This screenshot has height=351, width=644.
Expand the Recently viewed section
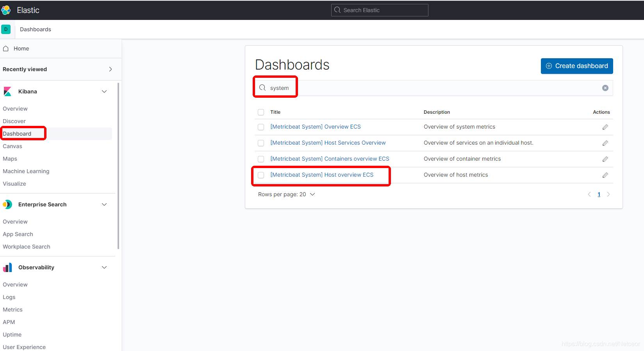coord(111,69)
